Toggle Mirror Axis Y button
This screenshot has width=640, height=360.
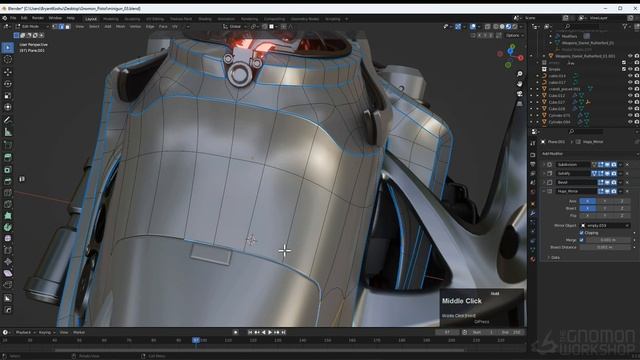[x=604, y=201]
